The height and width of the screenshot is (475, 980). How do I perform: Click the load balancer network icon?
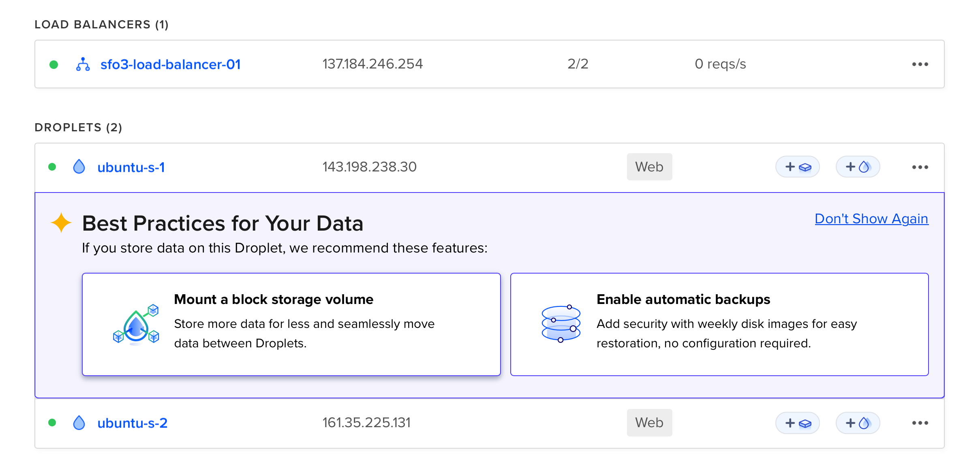(x=83, y=64)
